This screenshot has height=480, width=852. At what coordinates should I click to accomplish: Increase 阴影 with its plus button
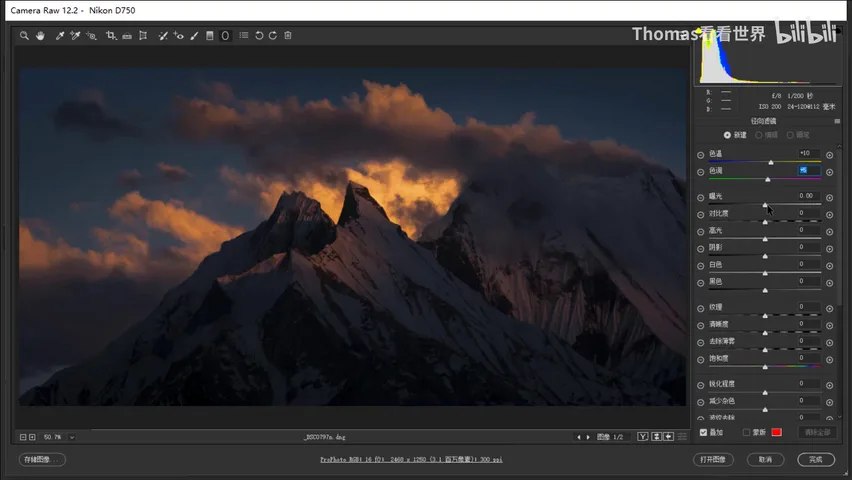(x=829, y=249)
